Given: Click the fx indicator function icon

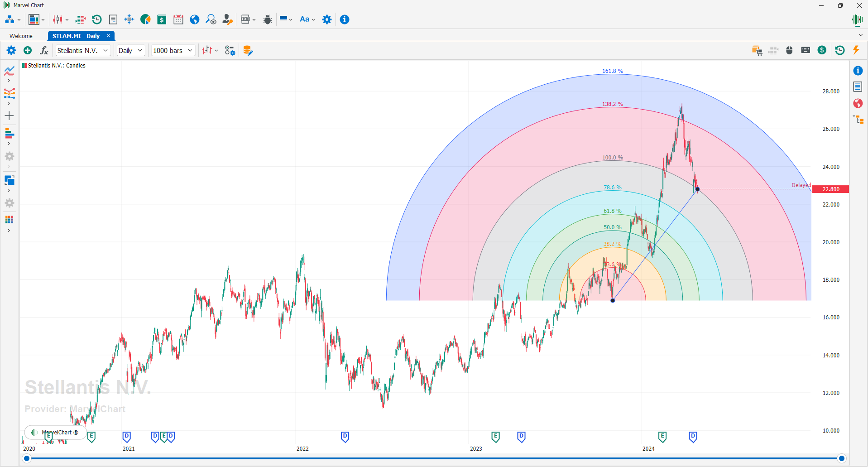Looking at the screenshot, I should click(x=44, y=50).
